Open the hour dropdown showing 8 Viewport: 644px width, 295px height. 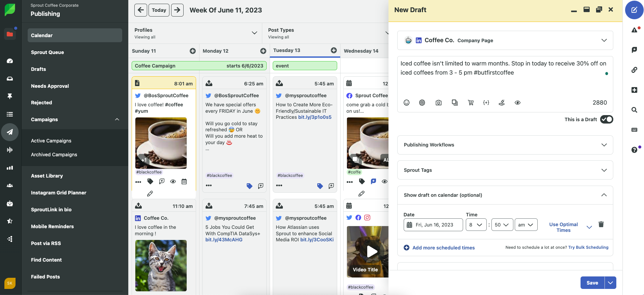point(476,225)
